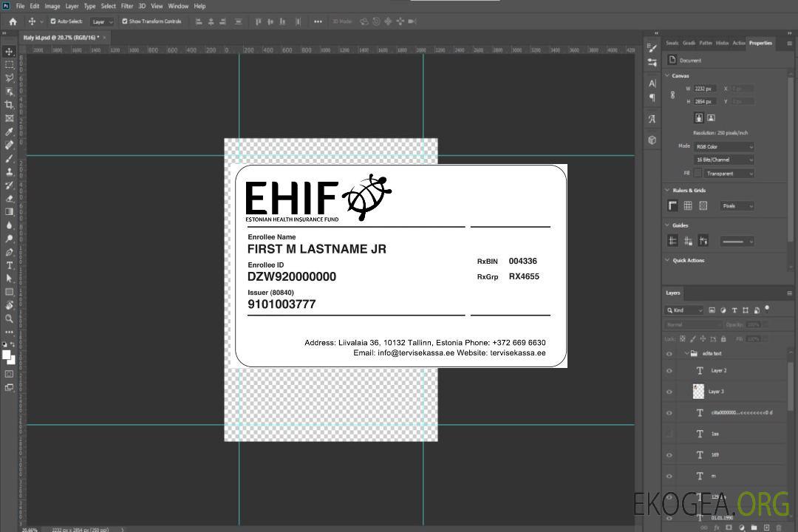Toggle the Auto-Select checkbox
This screenshot has width=798, height=532.
(x=53, y=21)
